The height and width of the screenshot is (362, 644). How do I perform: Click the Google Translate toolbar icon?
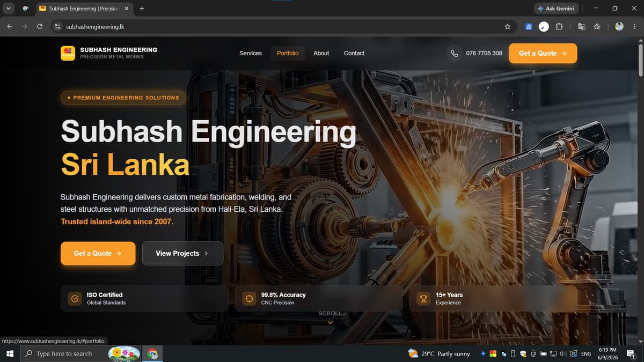tap(581, 26)
